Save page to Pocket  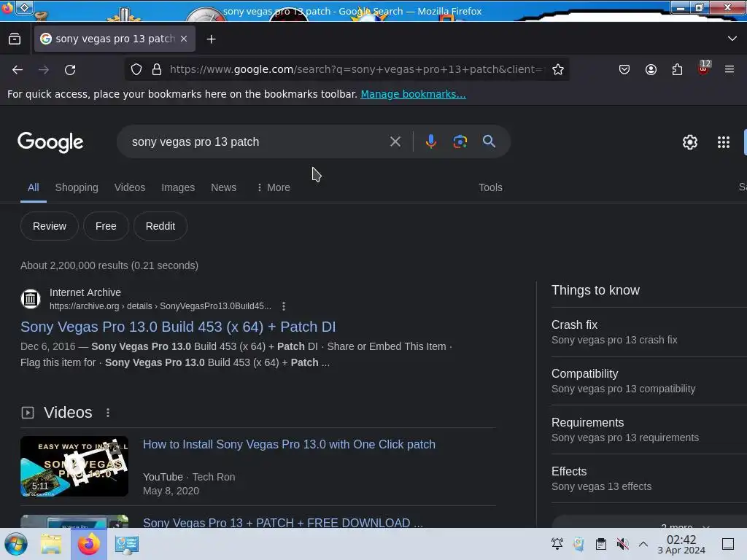pos(624,69)
